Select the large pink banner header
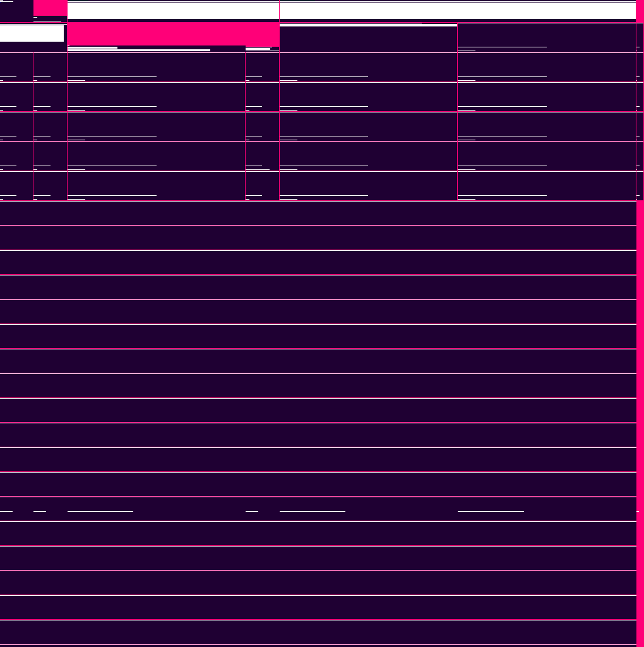 pyautogui.click(x=173, y=33)
